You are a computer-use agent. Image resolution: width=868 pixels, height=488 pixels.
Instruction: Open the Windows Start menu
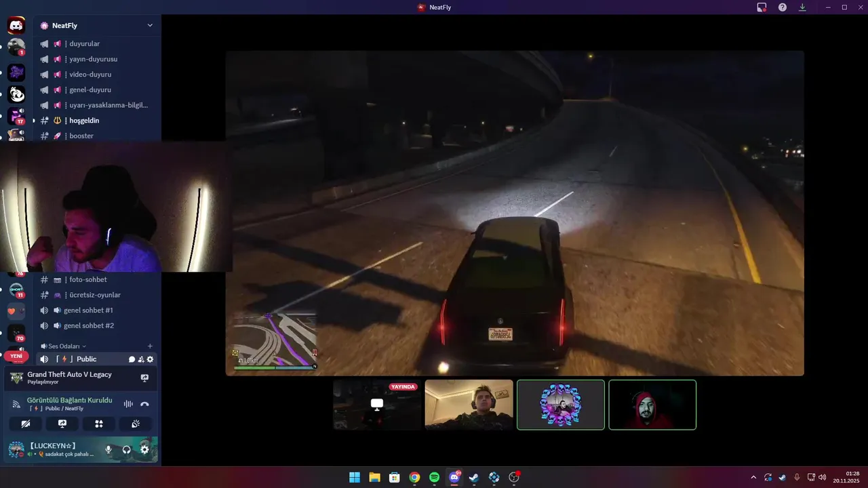(355, 477)
